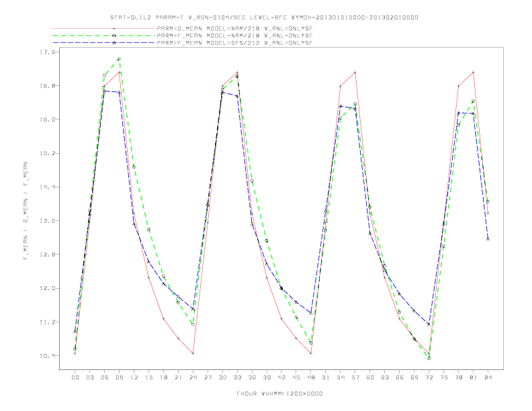Click the 60 forecast hour label
The image size is (532, 411).
pos(370,377)
